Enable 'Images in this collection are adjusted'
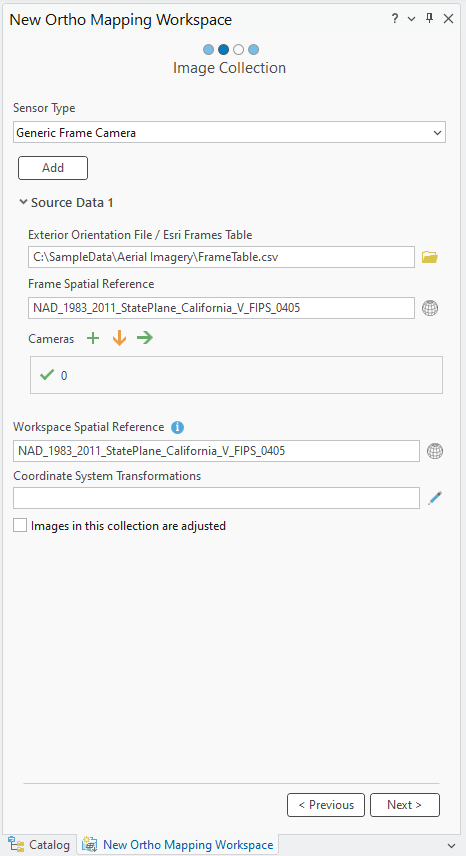 [20, 526]
